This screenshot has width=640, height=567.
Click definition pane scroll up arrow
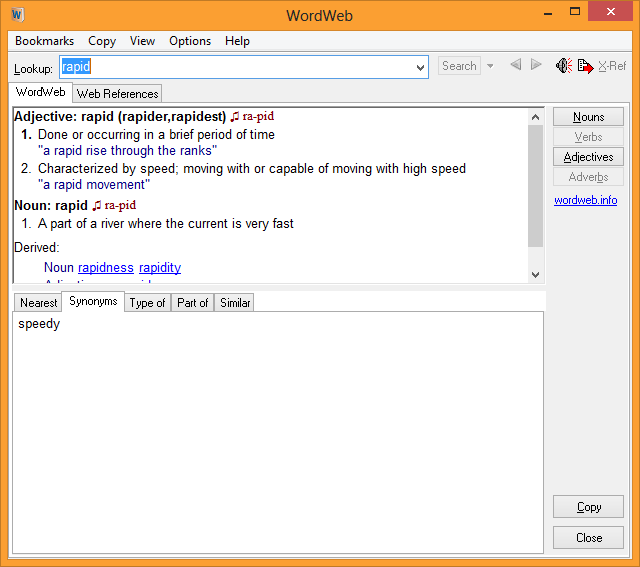(x=535, y=118)
